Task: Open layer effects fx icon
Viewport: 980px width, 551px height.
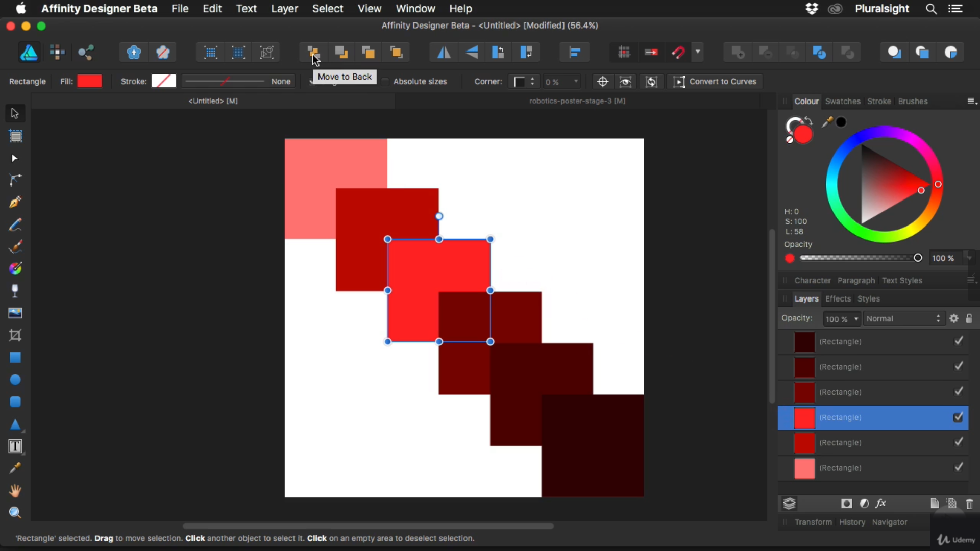Action: [x=881, y=504]
